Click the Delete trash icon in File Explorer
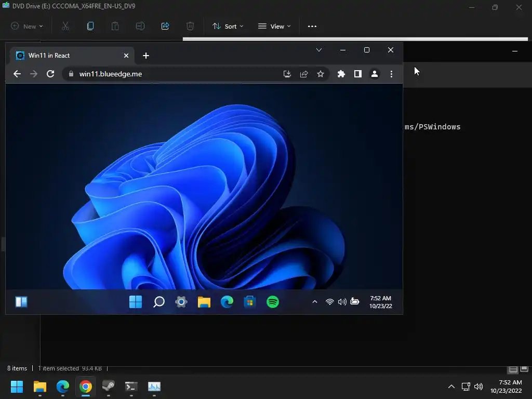The image size is (532, 399). [190, 26]
